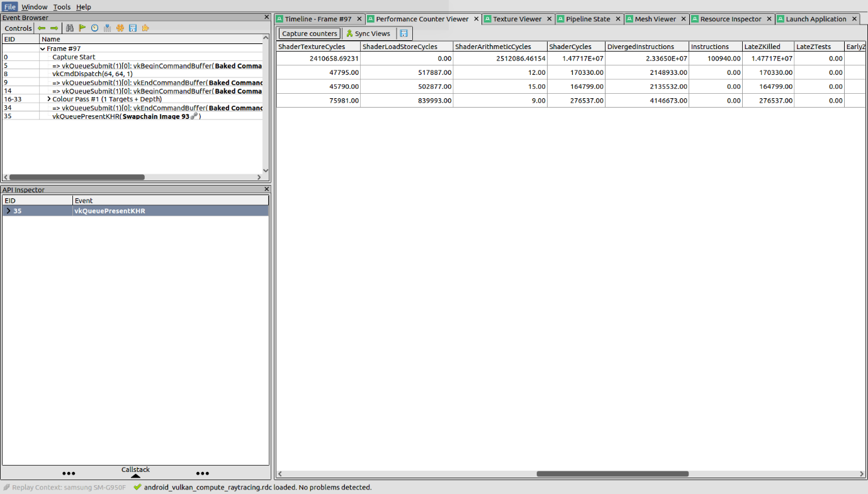The image size is (868, 494).
Task: Switch to the Pipeline State tab
Action: pos(587,19)
